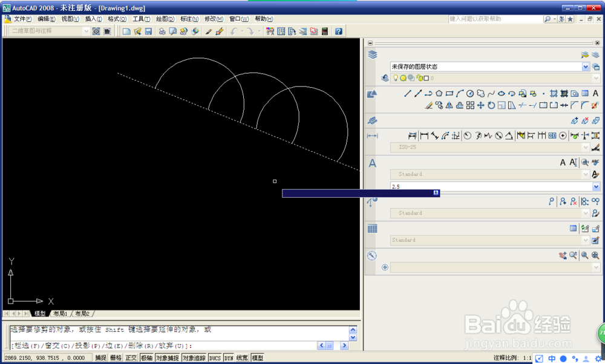Open the workspace dropdown 二维草图与注释
The height and width of the screenshot is (364, 605).
tap(87, 31)
